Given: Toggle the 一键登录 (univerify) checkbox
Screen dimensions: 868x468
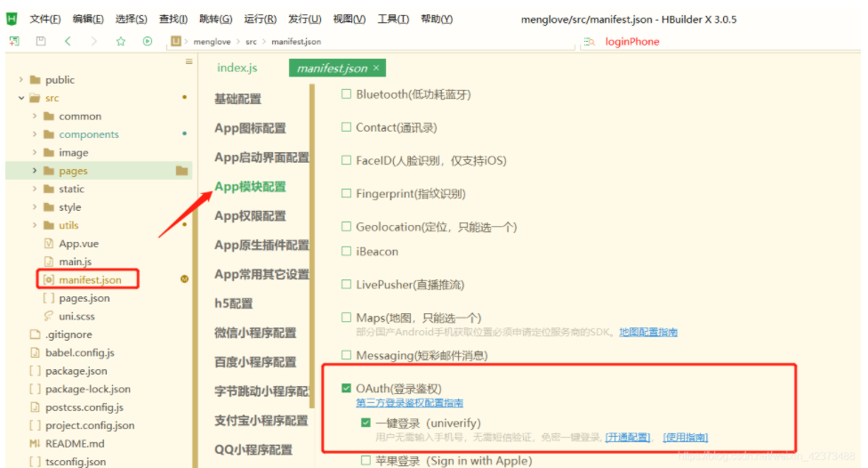Looking at the screenshot, I should 366,423.
